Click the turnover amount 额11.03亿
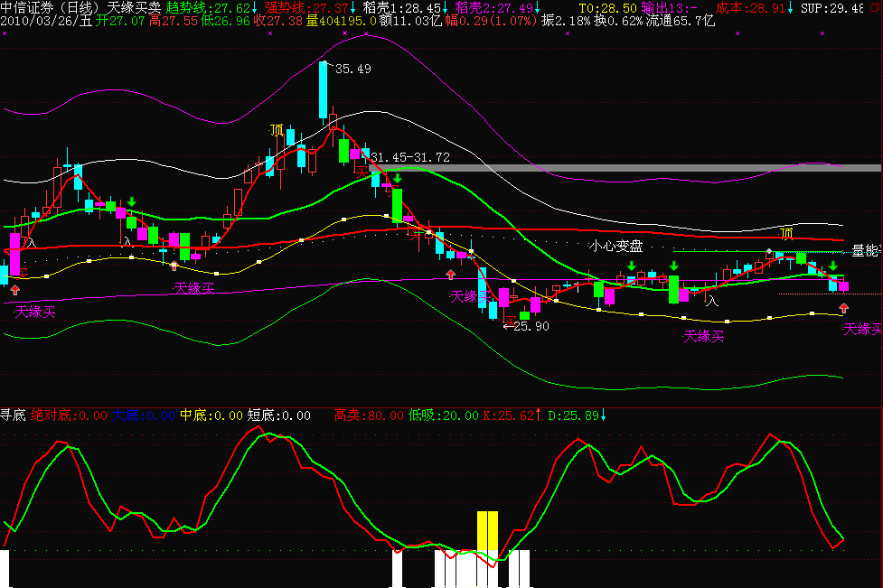Viewport: 883px width, 588px height. click(410, 22)
